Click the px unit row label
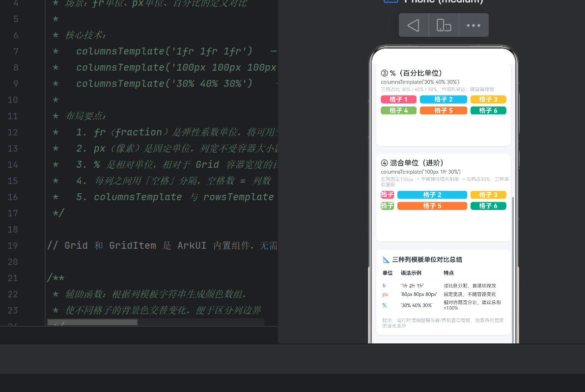 coord(385,294)
